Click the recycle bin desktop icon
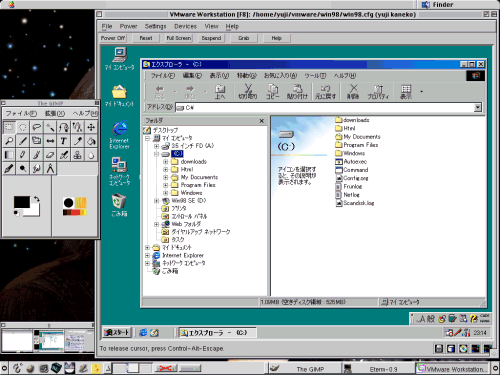 119,205
